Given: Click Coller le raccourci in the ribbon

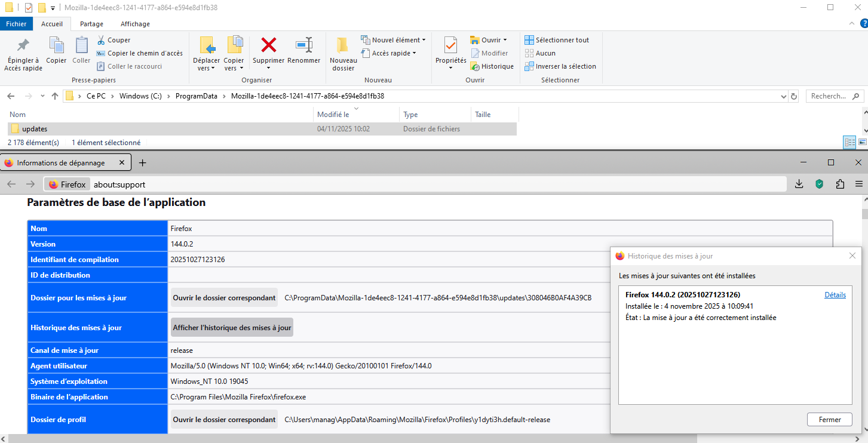Looking at the screenshot, I should 130,66.
